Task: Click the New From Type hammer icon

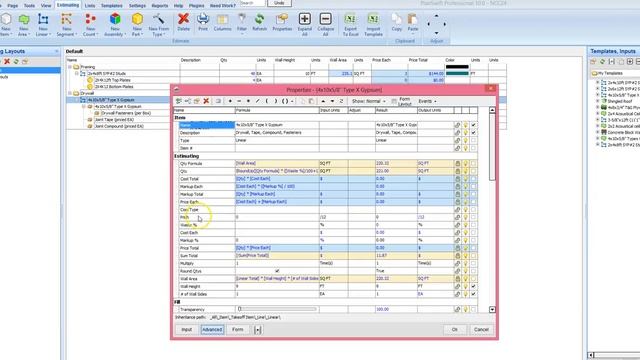Action: coord(158,19)
